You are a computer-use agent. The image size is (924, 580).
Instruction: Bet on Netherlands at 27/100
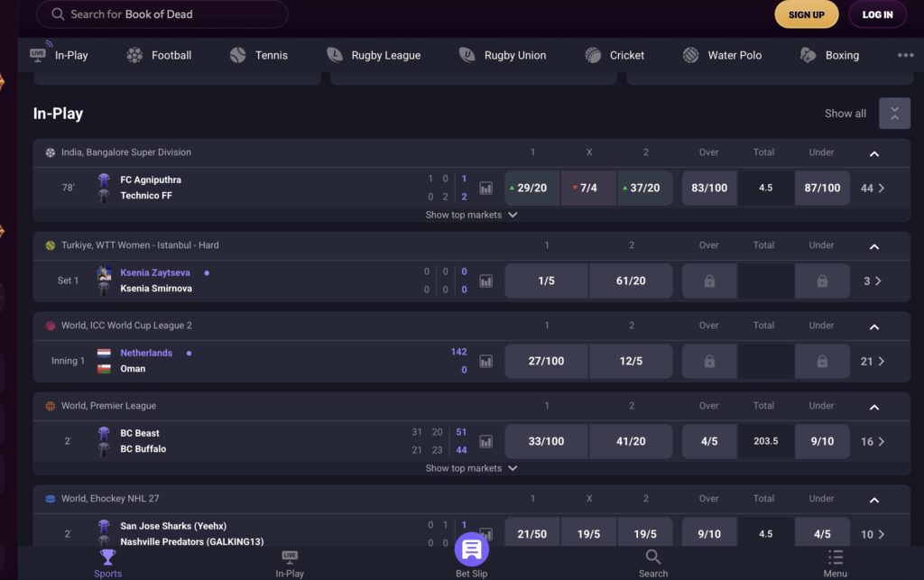click(x=546, y=361)
